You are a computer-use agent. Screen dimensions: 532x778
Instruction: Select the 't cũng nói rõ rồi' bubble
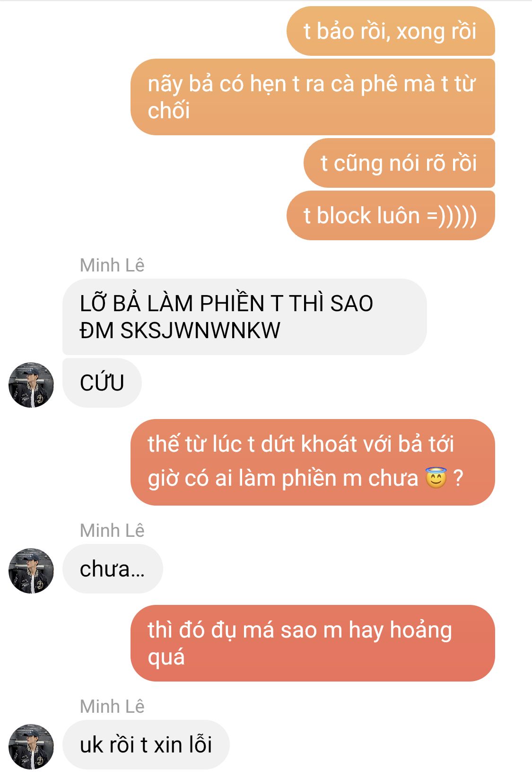coord(399,163)
